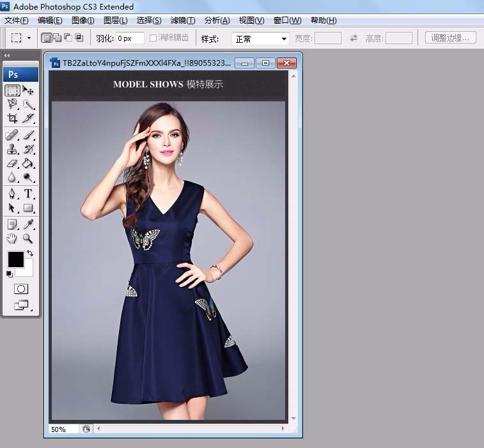Activate the Pen tool
The width and height of the screenshot is (484, 448).
(12, 194)
